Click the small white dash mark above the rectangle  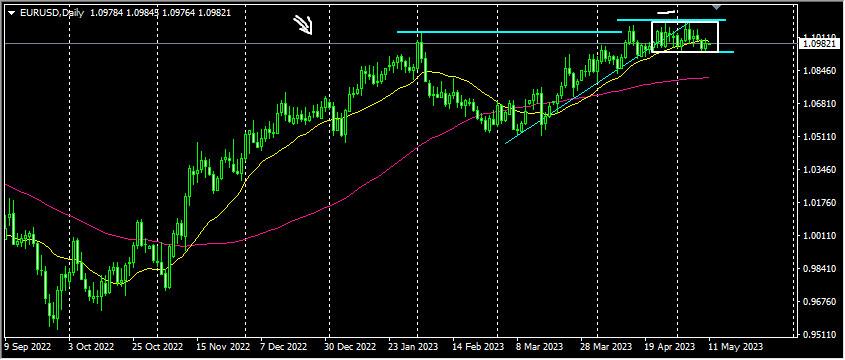(666, 11)
